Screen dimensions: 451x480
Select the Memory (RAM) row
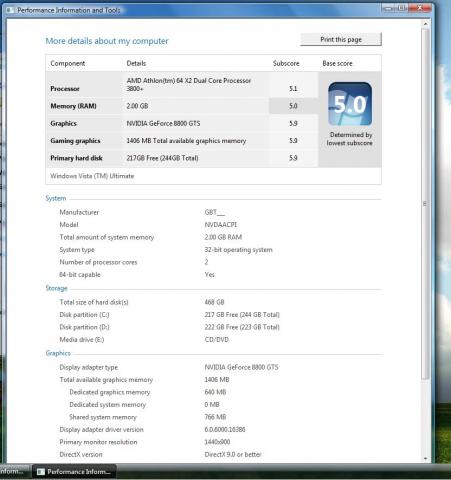point(182,106)
